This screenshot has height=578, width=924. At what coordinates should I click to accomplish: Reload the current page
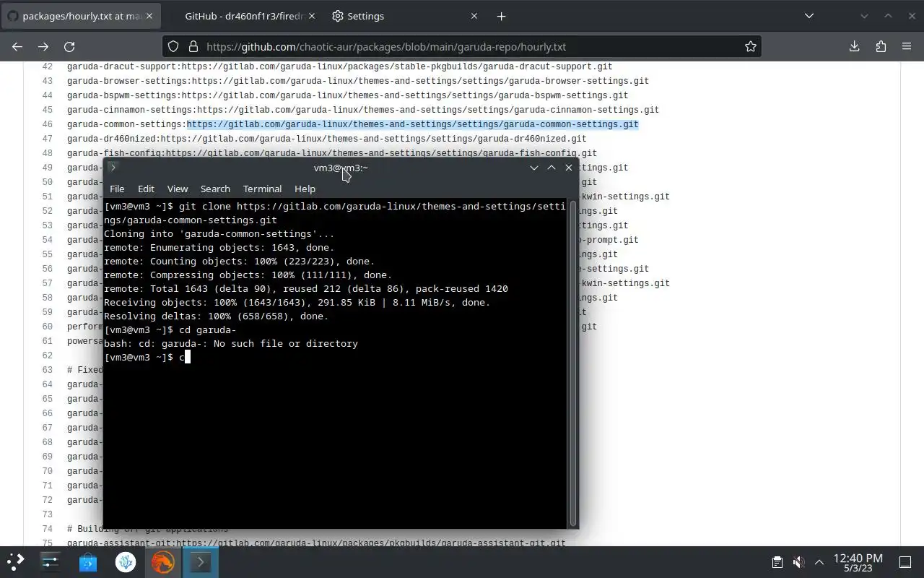(x=69, y=46)
